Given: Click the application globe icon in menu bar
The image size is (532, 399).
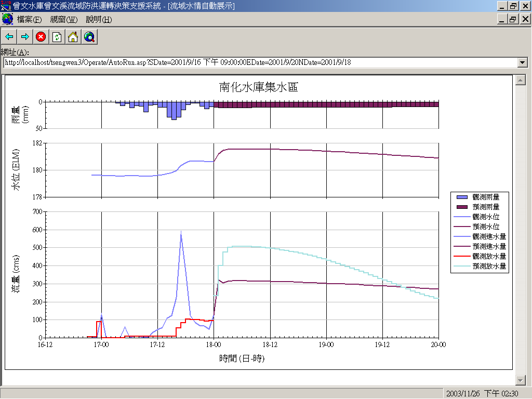Looking at the screenshot, I should point(7,19).
